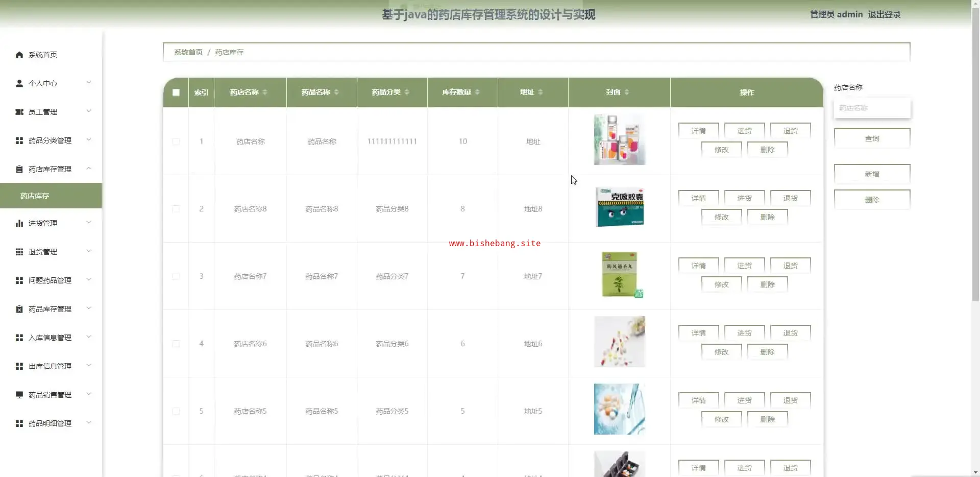The height and width of the screenshot is (477, 980).
Task: Click the camera icon beside 员工管理
Action: (19, 112)
